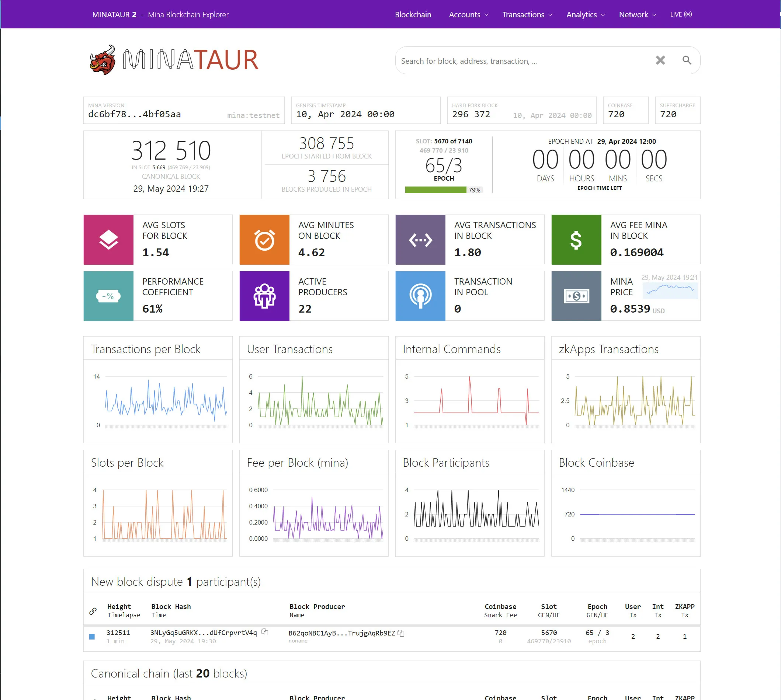Click the stopwatch icon for Avg Minutes
The height and width of the screenshot is (700, 781).
(264, 239)
